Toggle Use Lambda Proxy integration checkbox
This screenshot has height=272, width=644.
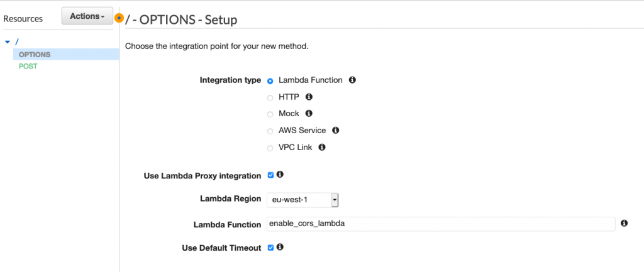[271, 175]
